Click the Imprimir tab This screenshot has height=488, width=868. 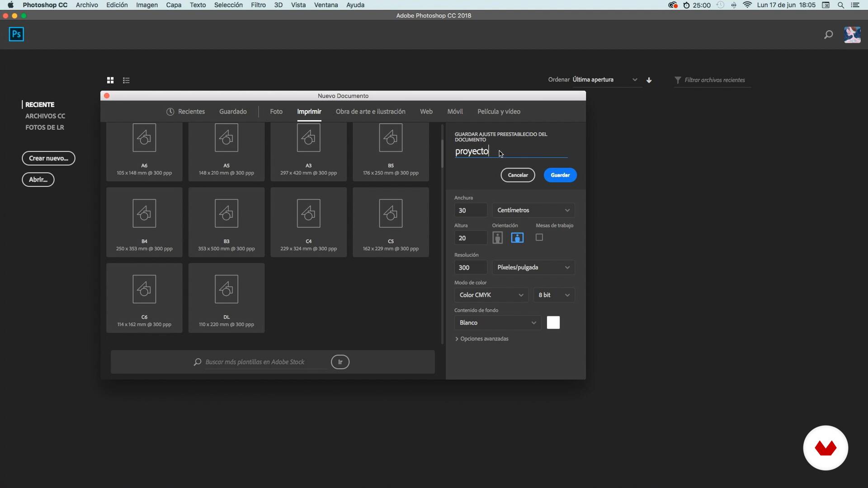(x=309, y=112)
